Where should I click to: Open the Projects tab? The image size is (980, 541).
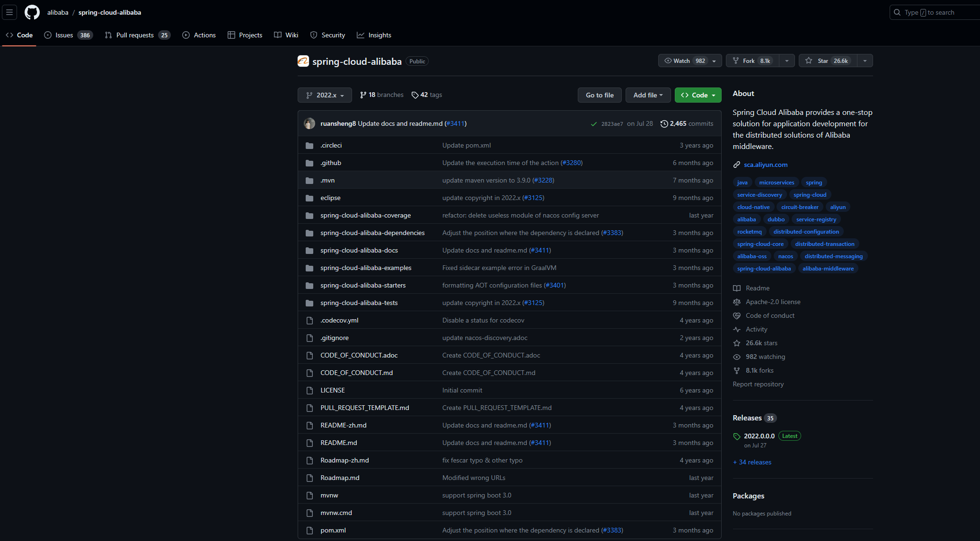[245, 35]
